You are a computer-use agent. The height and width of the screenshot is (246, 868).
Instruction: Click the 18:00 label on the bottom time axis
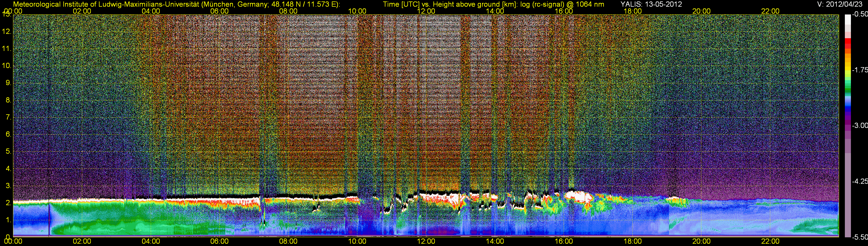click(x=633, y=241)
